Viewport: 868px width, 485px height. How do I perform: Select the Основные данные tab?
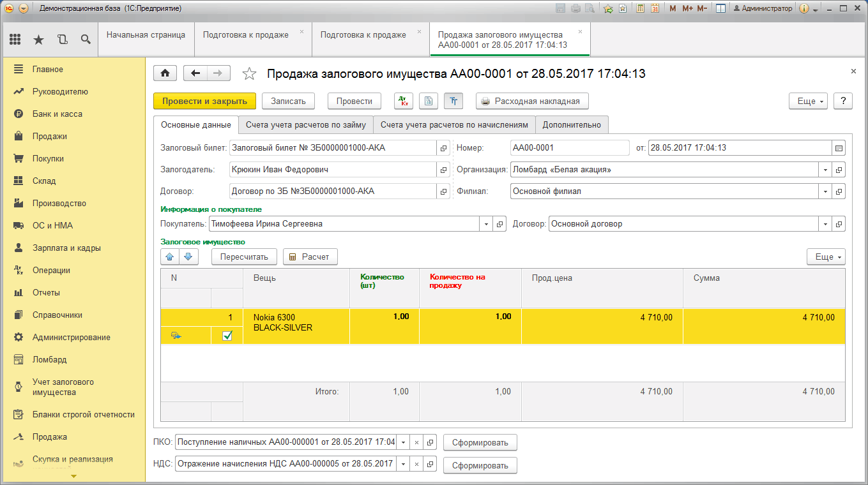pyautogui.click(x=196, y=124)
